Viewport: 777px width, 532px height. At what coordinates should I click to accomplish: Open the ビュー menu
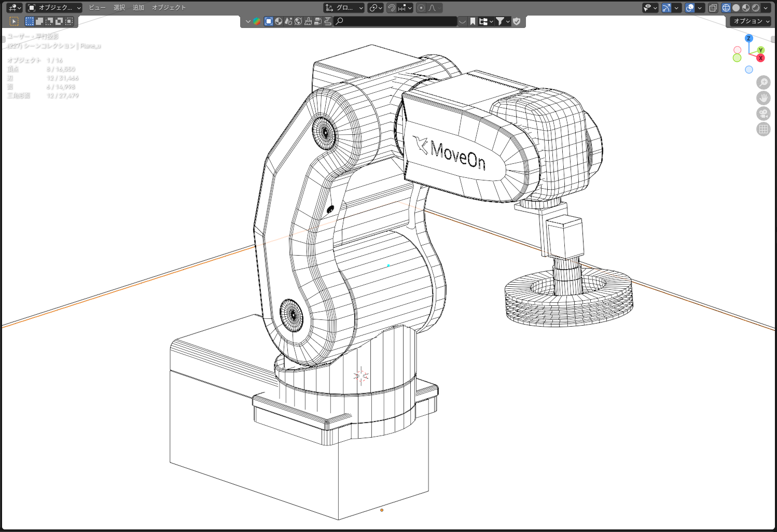[96, 8]
